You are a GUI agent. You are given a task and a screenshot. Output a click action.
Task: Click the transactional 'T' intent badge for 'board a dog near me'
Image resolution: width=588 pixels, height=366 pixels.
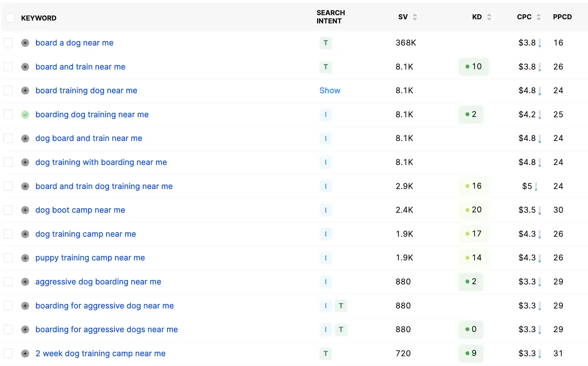[x=326, y=43]
